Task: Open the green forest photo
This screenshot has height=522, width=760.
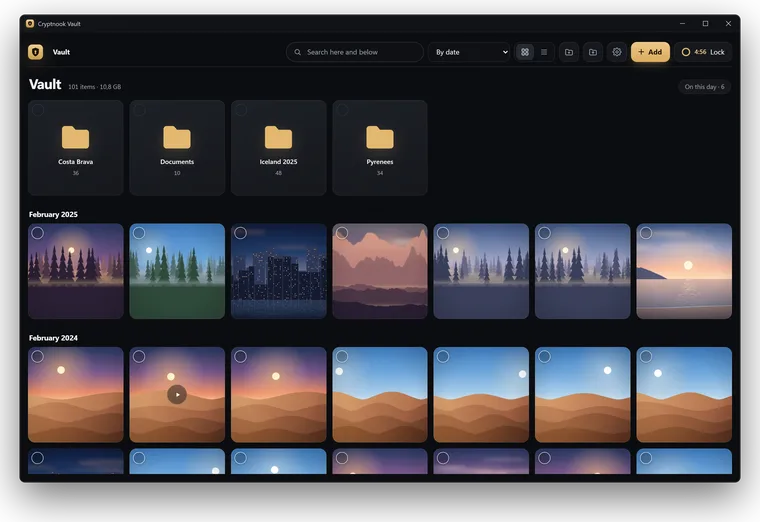Action: pyautogui.click(x=177, y=271)
